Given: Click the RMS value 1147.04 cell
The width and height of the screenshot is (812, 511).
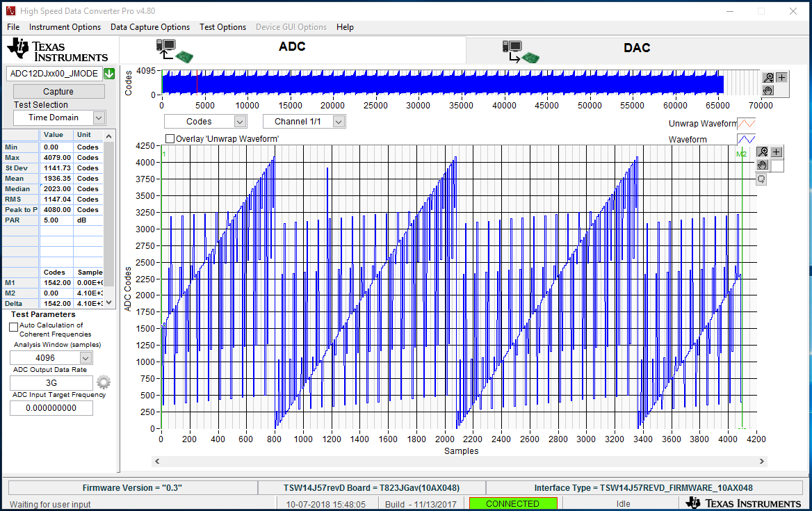Looking at the screenshot, I should pyautogui.click(x=56, y=200).
